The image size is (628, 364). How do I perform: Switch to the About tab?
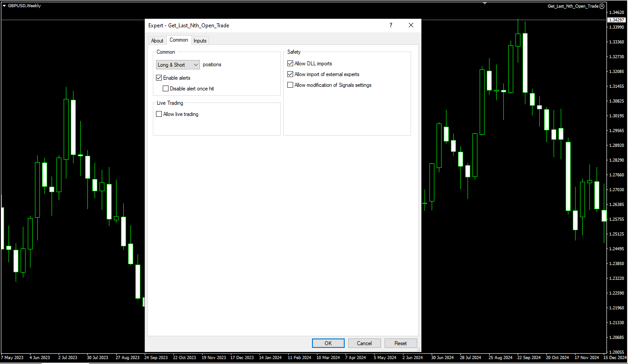click(157, 41)
